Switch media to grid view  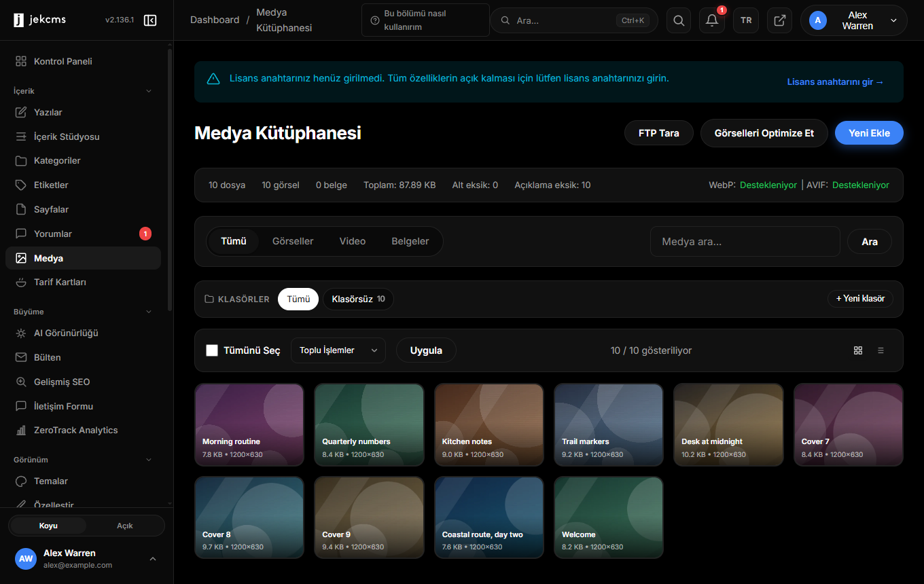pyautogui.click(x=858, y=350)
